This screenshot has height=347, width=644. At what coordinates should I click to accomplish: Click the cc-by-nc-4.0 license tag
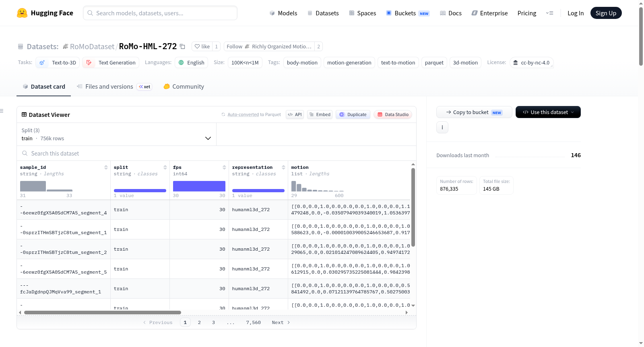[x=532, y=62]
